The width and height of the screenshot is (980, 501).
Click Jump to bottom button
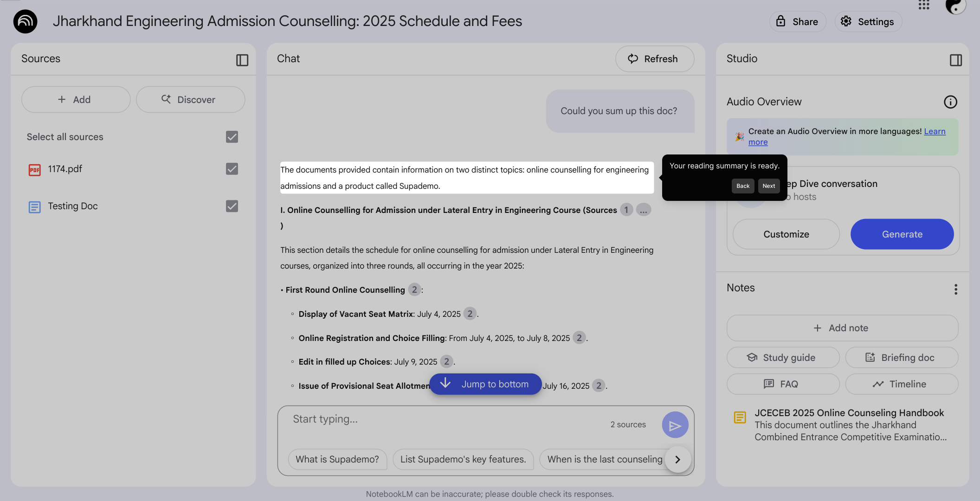point(485,384)
